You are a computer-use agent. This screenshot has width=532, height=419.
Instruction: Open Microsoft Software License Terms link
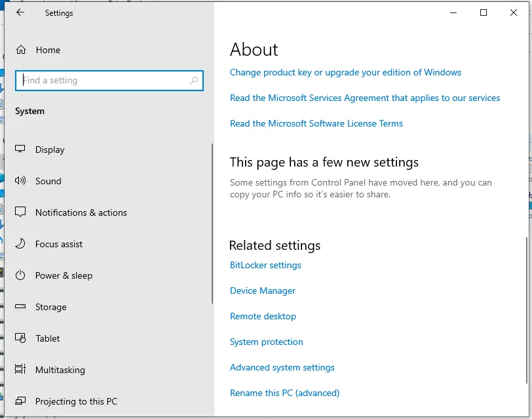pyautogui.click(x=316, y=123)
